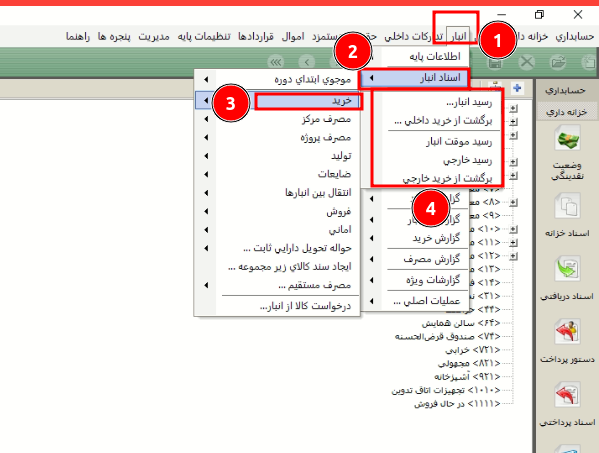Select ايجاد سند كالاي زير مجموعه ... item
Viewport: 599px width, 453px height.
click(x=277, y=267)
